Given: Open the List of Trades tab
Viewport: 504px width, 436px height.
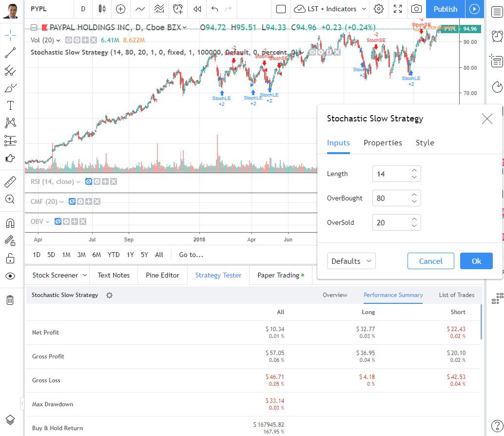Looking at the screenshot, I should [456, 295].
